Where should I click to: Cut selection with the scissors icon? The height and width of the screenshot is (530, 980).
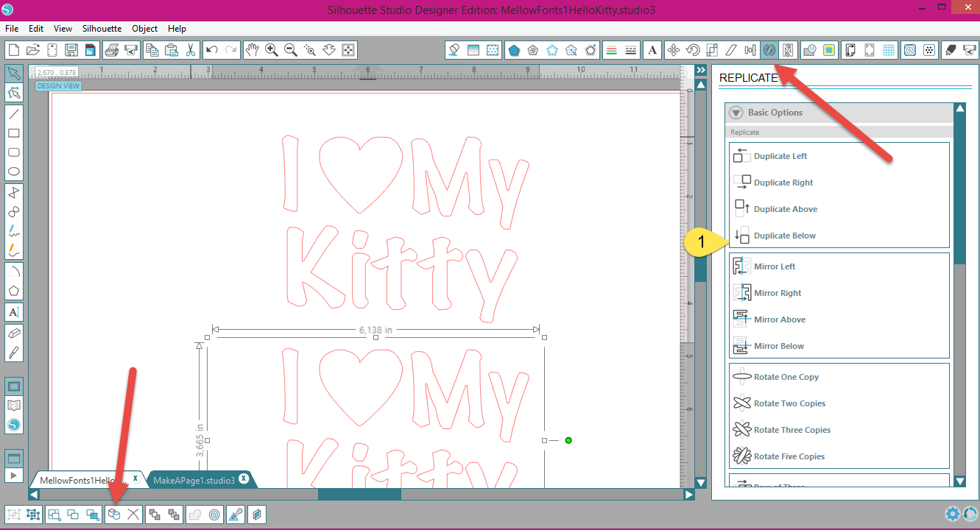190,50
